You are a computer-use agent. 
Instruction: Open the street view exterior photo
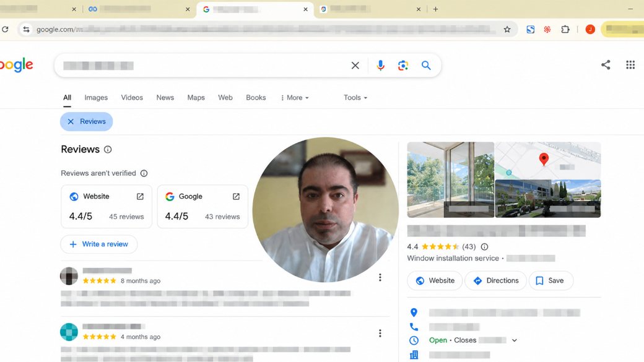548,199
